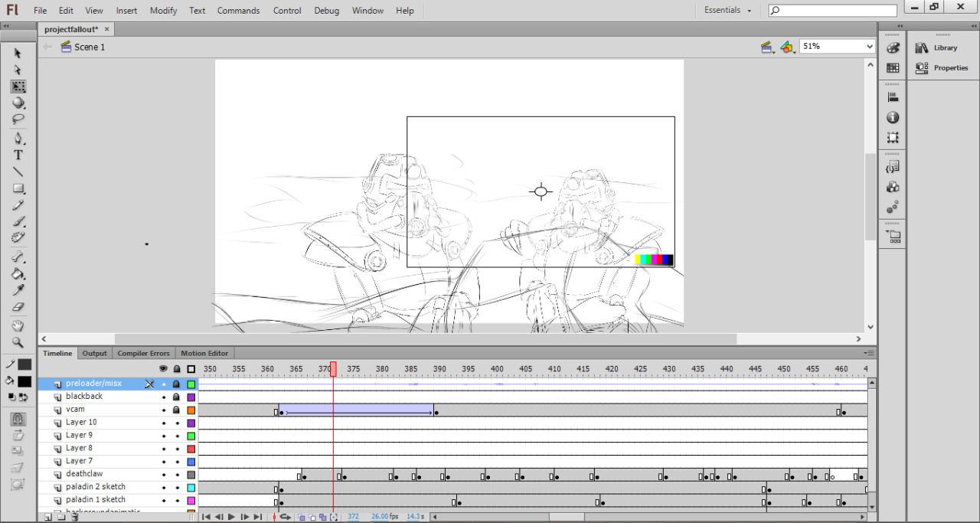The height and width of the screenshot is (523, 980).
Task: Open the Properties panel
Action: pyautogui.click(x=942, y=67)
